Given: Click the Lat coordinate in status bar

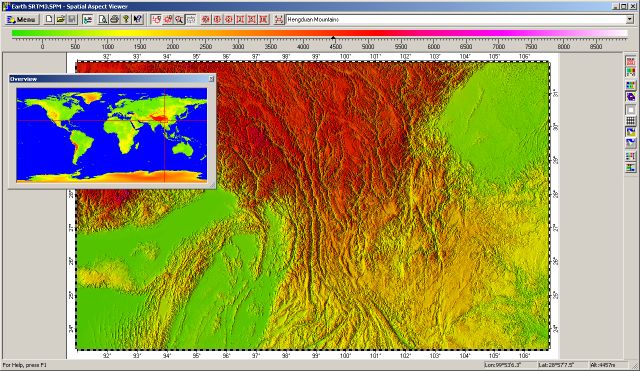Looking at the screenshot, I should (556, 365).
